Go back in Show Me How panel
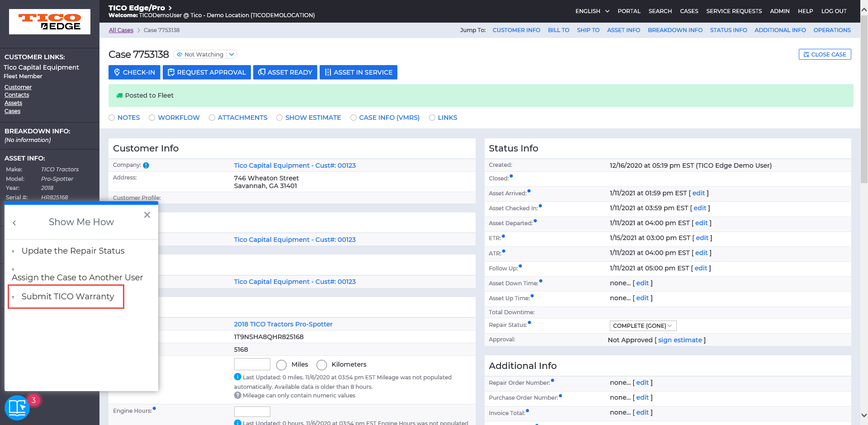The width and height of the screenshot is (868, 425). pyautogui.click(x=14, y=222)
